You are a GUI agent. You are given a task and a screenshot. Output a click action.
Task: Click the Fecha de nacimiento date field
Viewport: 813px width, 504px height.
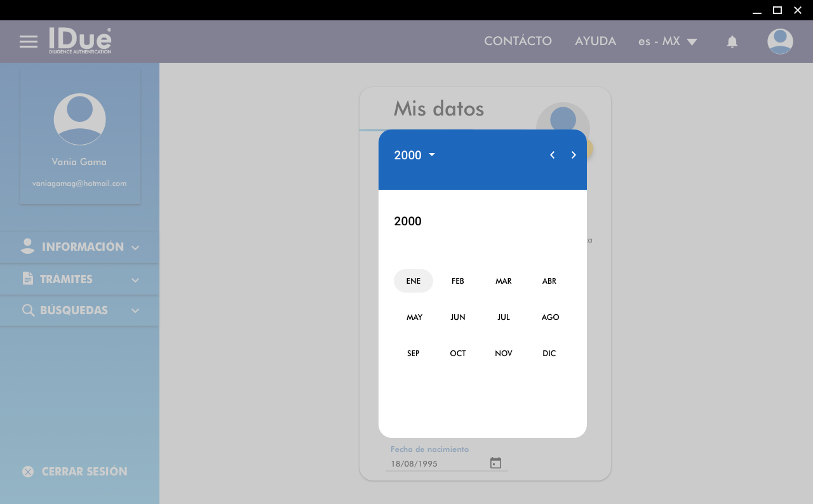point(437,464)
